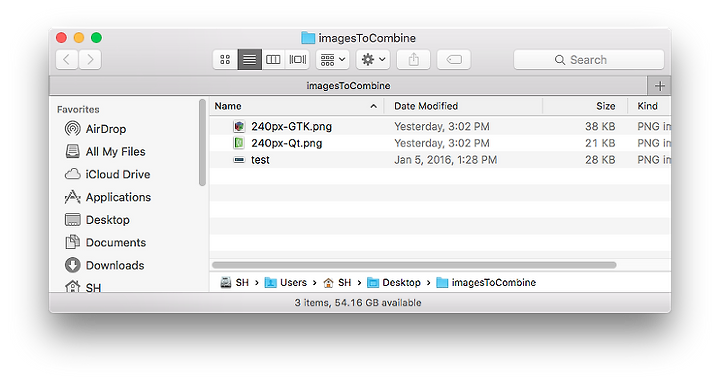Image resolution: width=720 pixels, height=383 pixels.
Task: Click the SH disk in the path bar
Action: pos(235,282)
